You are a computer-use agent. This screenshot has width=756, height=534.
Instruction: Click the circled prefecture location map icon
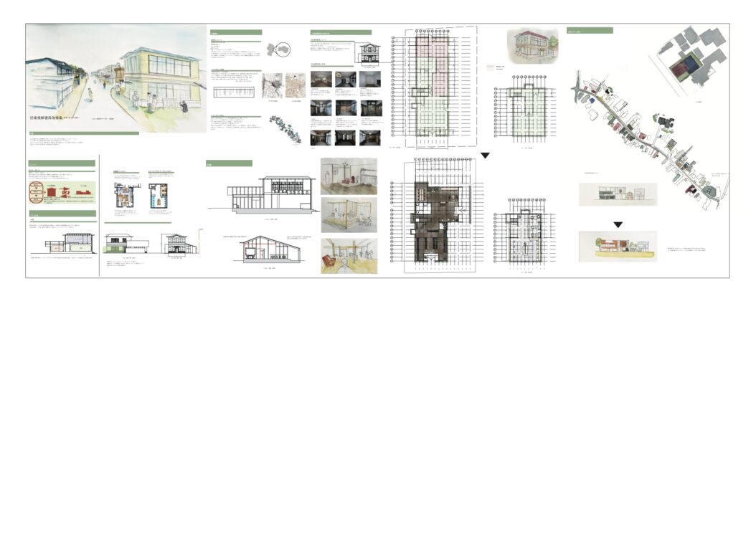click(278, 49)
